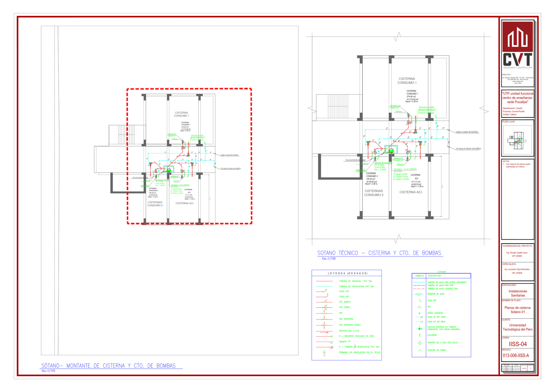555x392 pixels.
Task: Click the Soporte de 4 Vías Tipo Tolco symbol
Action: pos(420,343)
